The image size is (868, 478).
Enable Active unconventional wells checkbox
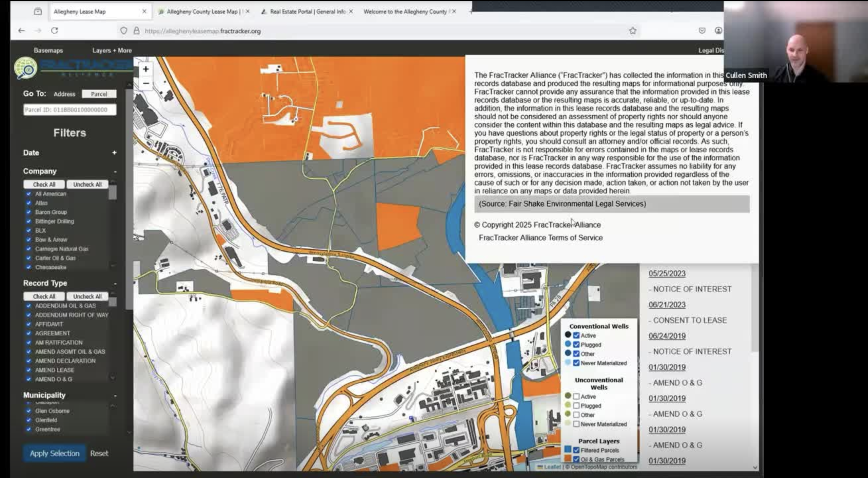(576, 396)
